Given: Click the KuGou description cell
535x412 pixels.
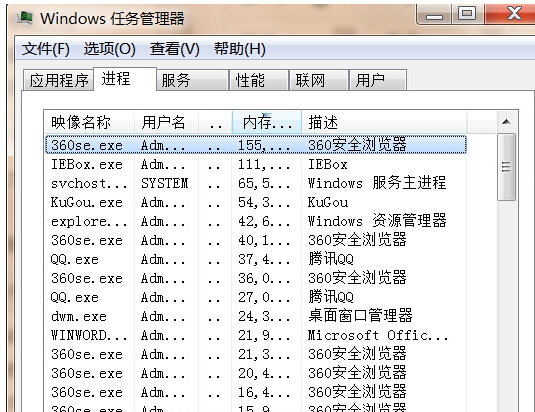Looking at the screenshot, I should [x=328, y=202].
